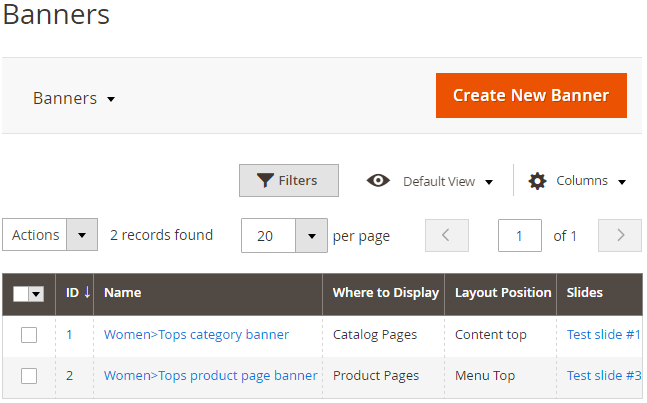This screenshot has height=403, width=647.
Task: Sort by ID column arrow
Action: click(x=87, y=292)
